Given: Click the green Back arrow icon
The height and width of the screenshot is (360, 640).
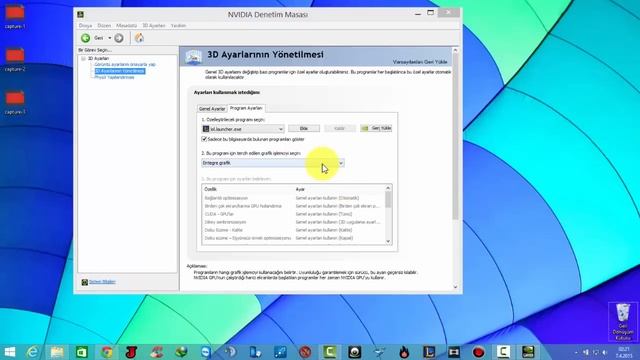Looking at the screenshot, I should tap(85, 38).
